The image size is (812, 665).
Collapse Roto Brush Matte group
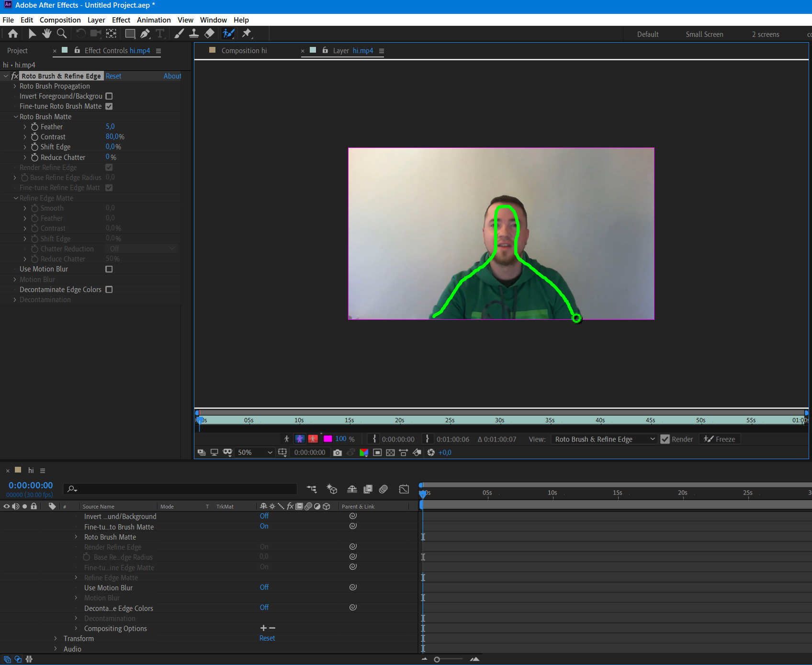point(16,117)
